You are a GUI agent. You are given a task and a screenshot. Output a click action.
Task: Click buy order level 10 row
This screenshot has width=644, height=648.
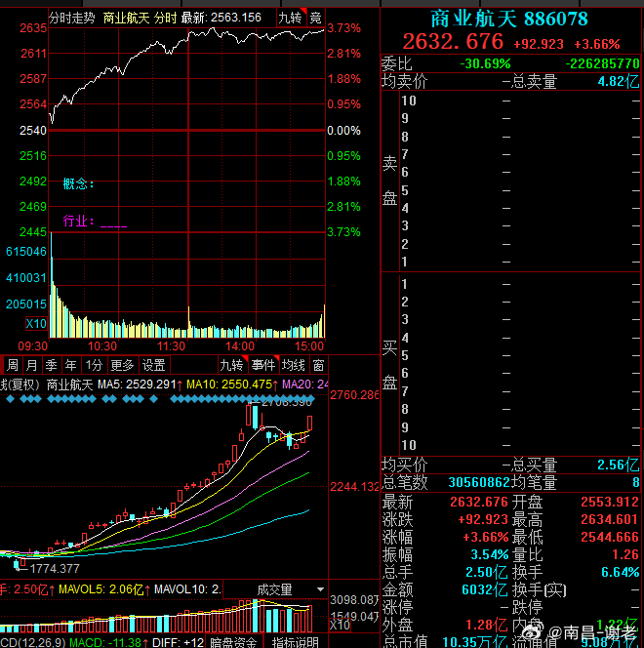pos(520,445)
